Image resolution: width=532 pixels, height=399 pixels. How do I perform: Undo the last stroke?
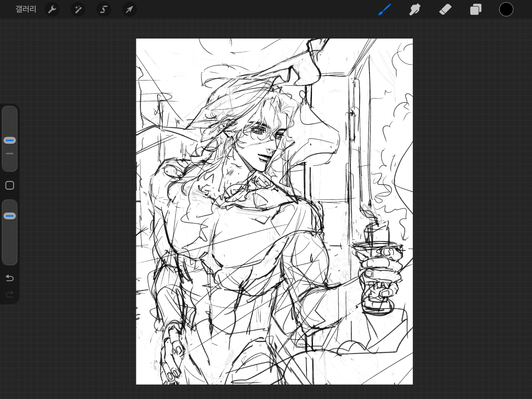pyautogui.click(x=10, y=278)
